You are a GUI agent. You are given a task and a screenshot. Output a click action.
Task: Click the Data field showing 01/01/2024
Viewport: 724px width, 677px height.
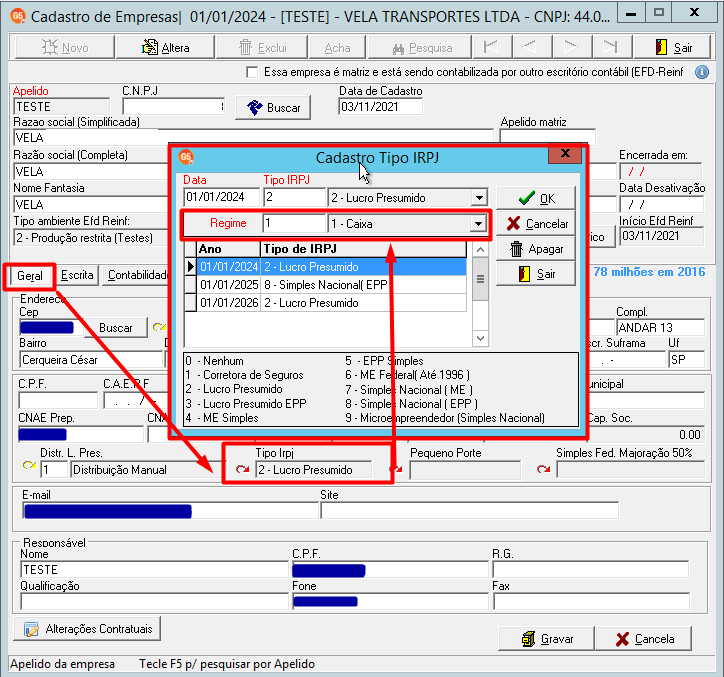pyautogui.click(x=222, y=198)
